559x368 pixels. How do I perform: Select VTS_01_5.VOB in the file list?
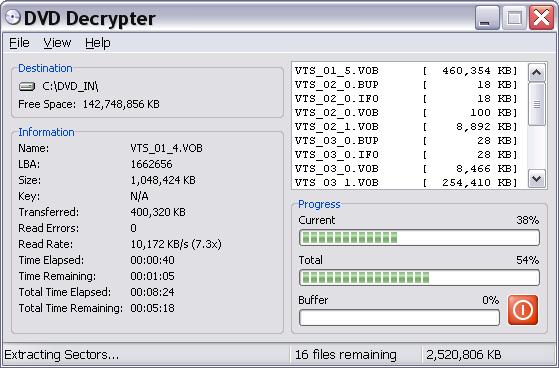point(406,71)
